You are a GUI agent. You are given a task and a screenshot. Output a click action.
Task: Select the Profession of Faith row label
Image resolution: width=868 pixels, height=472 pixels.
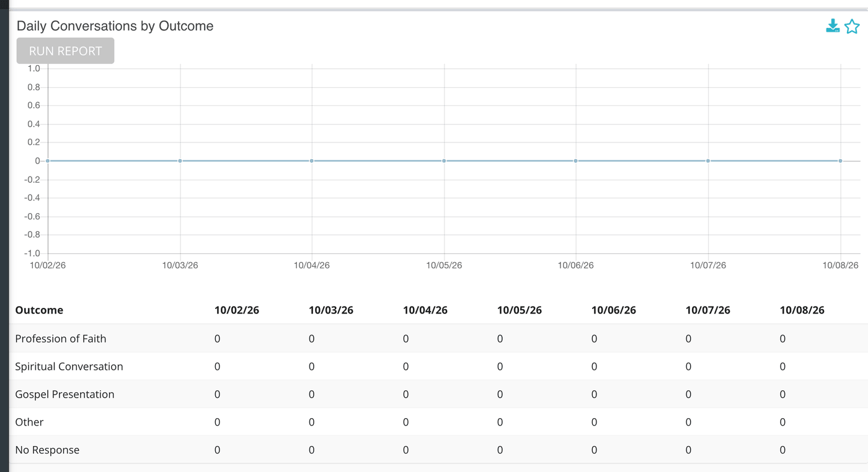(61, 339)
